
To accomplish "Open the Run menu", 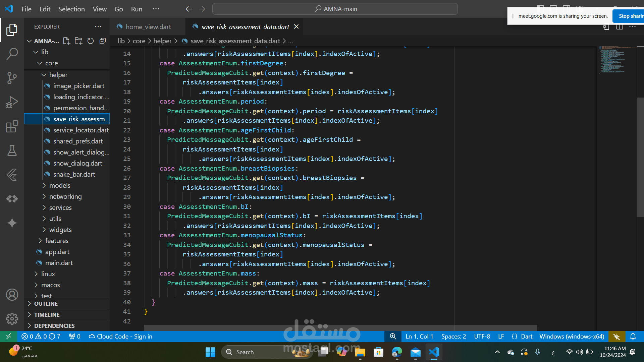I will tap(137, 9).
